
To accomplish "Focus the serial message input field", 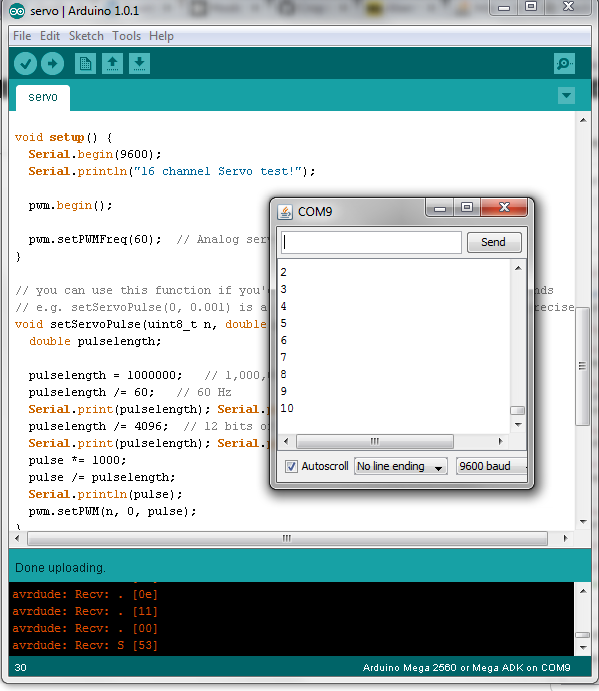I will [371, 242].
